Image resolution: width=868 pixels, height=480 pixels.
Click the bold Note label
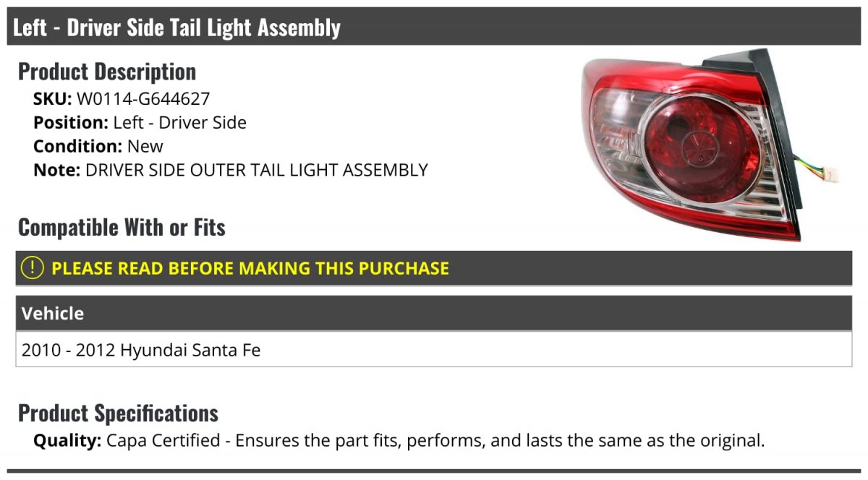(56, 171)
